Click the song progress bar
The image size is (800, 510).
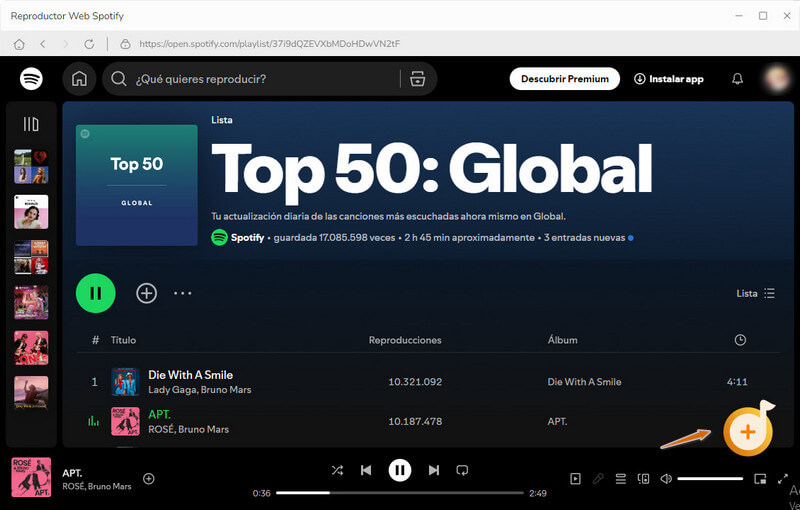click(x=399, y=493)
